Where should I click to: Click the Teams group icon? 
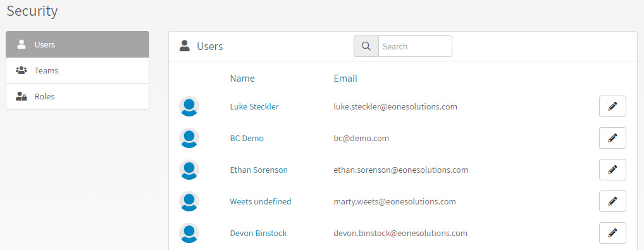(x=22, y=70)
